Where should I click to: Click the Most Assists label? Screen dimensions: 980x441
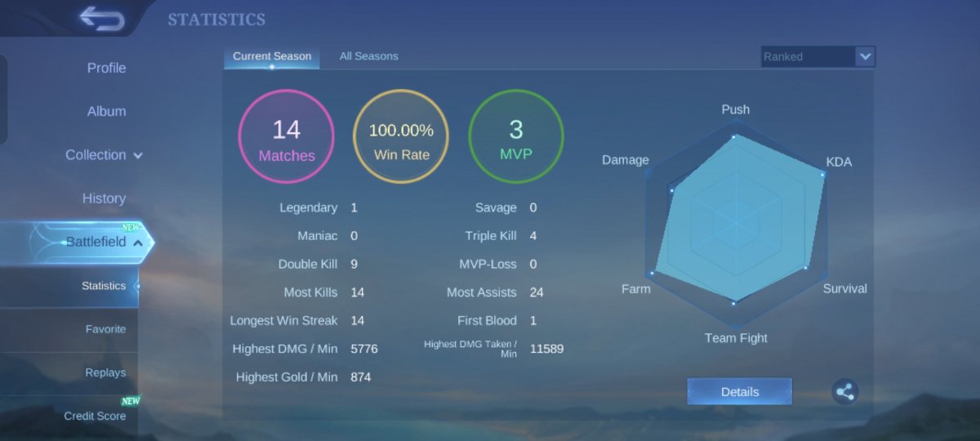click(x=482, y=292)
